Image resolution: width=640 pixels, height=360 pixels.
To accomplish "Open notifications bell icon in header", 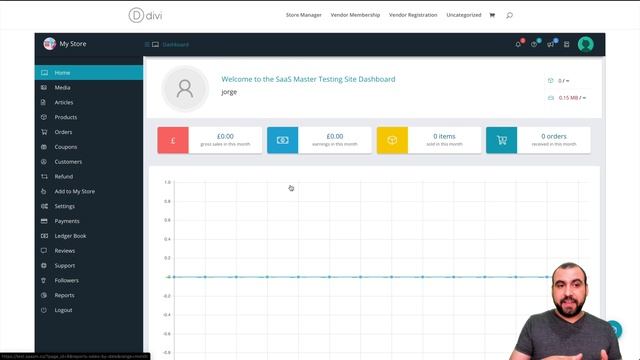I will pyautogui.click(x=518, y=44).
